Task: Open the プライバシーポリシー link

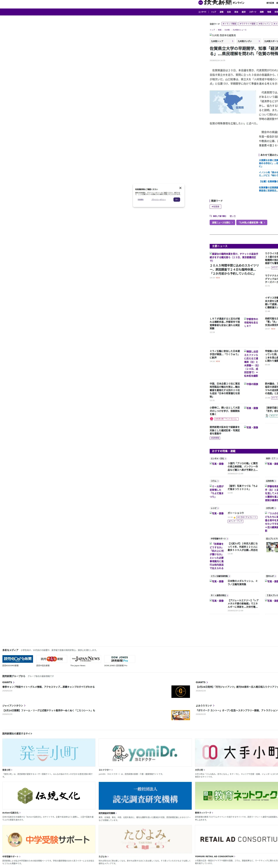Action: [159, 199]
